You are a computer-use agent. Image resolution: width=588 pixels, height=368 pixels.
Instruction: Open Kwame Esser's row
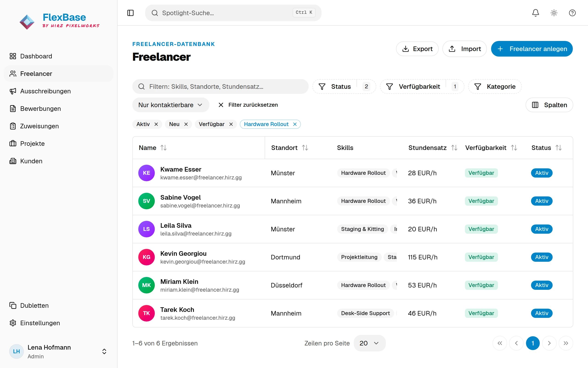pos(353,173)
